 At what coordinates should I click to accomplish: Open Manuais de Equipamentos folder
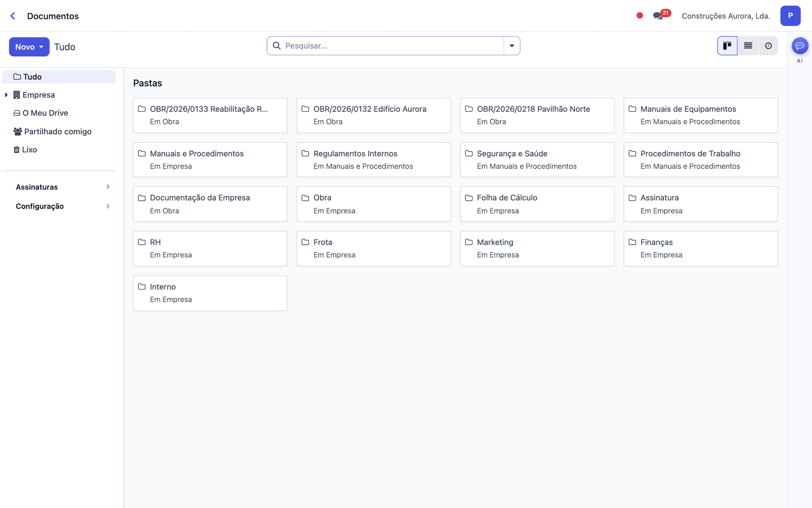click(700, 115)
